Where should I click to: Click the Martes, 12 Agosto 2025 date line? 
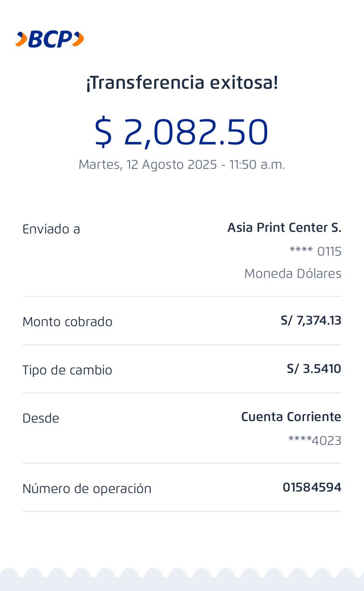182,164
